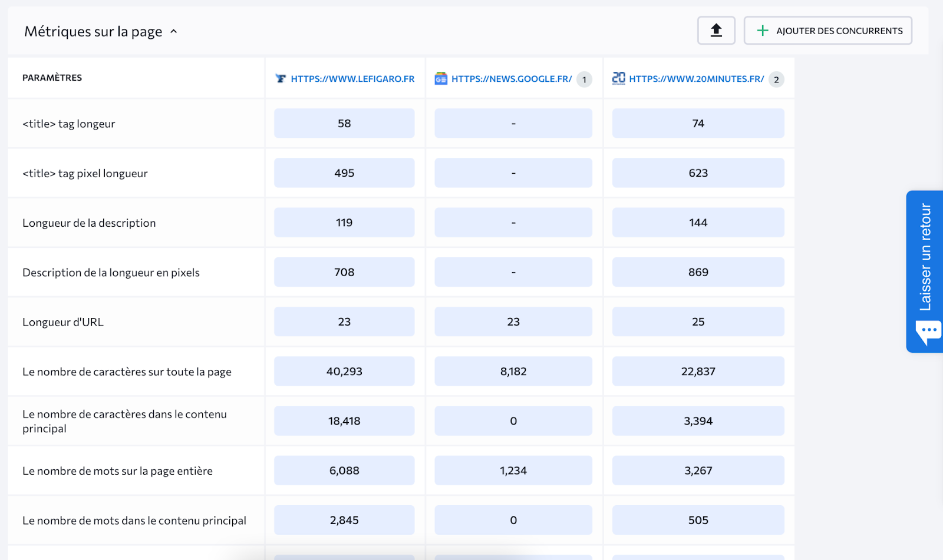Click the upload export icon button
Viewport: 943px width, 560px height.
[716, 31]
